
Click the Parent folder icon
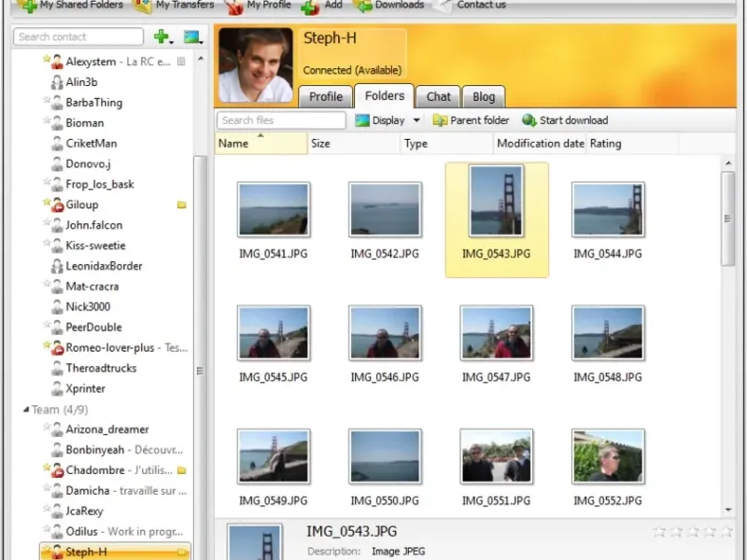click(x=440, y=120)
